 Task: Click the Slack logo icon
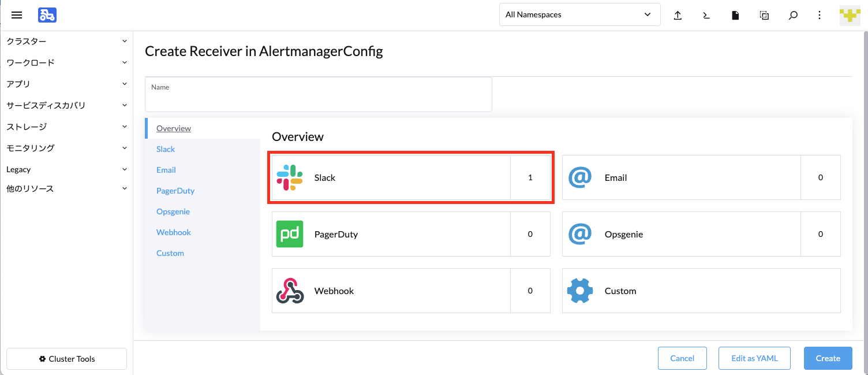(x=290, y=177)
